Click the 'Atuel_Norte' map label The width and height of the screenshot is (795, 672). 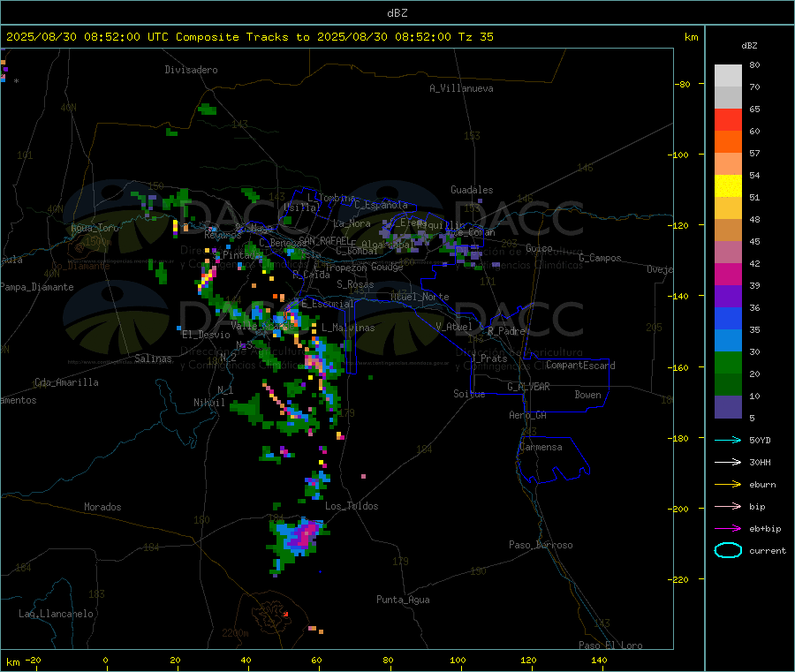tap(420, 297)
